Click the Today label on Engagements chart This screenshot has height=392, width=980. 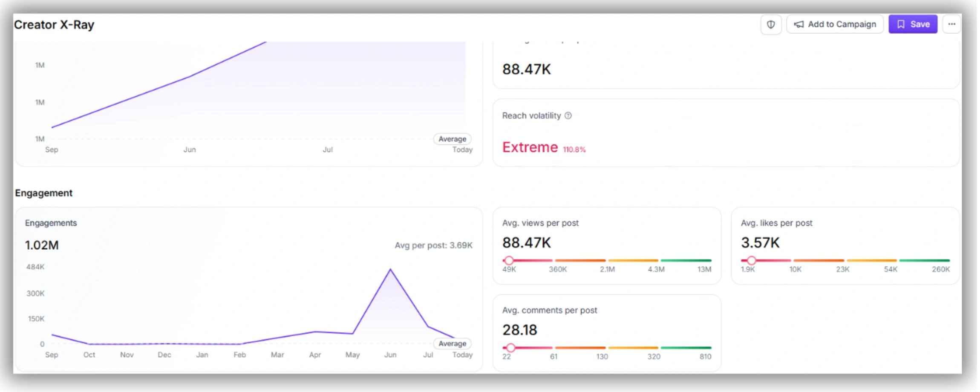pyautogui.click(x=462, y=355)
